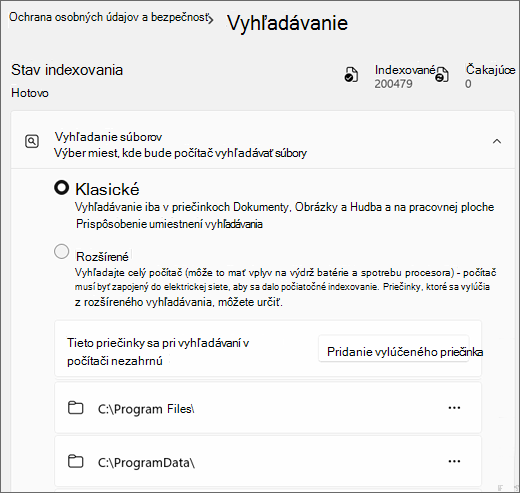Viewport: 520px width, 493px height.
Task: Click folder icon next to C:\Program Files\
Action: [76, 408]
